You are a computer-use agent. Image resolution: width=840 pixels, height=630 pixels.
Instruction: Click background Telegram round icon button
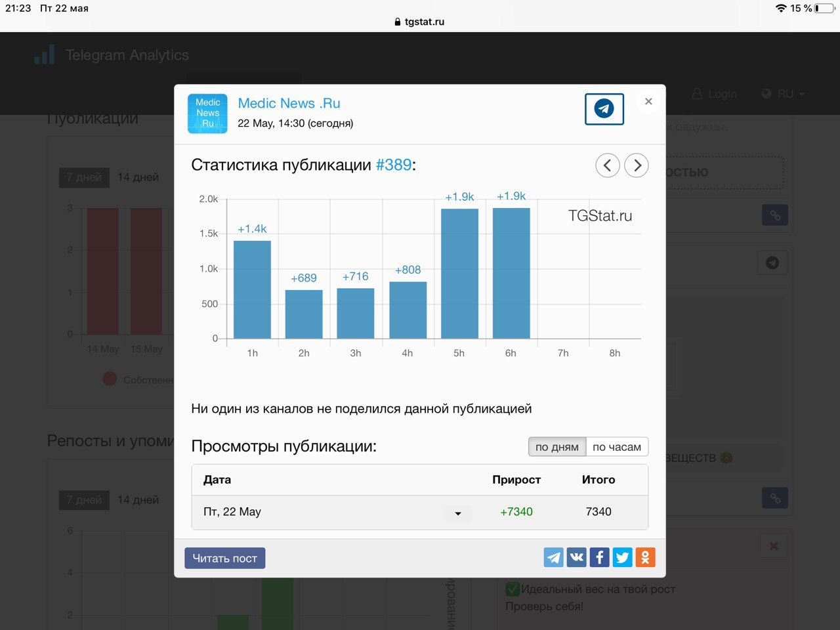[772, 262]
